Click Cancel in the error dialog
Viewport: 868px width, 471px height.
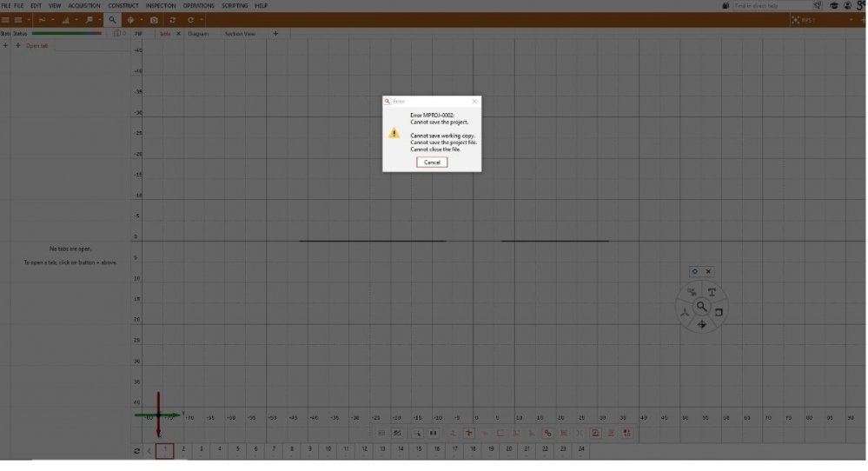pyautogui.click(x=432, y=163)
